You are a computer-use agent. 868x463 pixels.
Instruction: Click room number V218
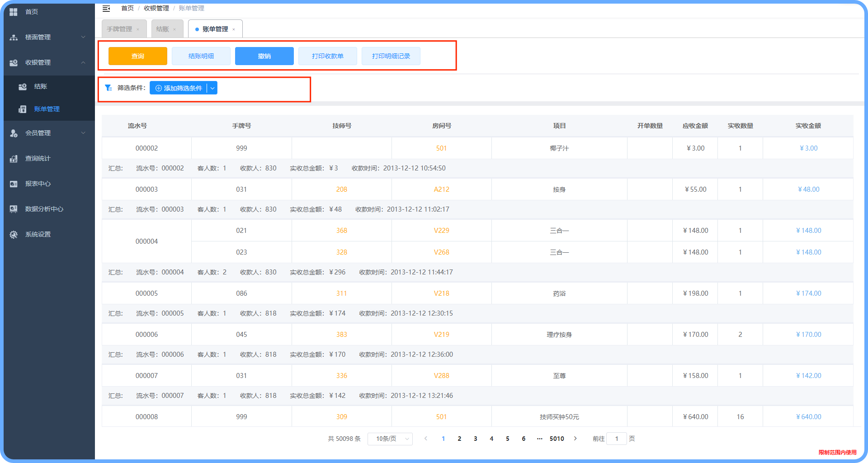click(x=442, y=293)
